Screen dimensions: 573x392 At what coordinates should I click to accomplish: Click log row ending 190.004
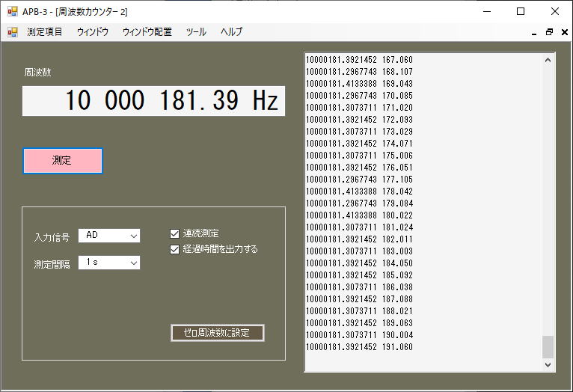tap(359, 335)
